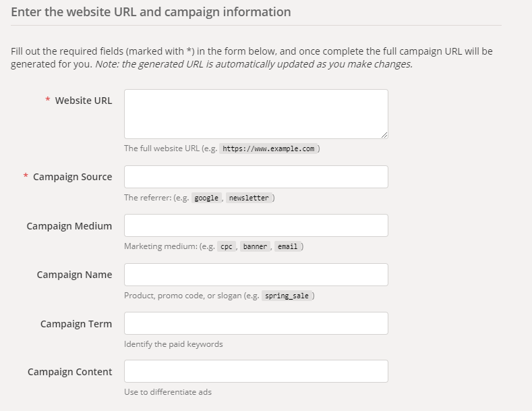532x411 pixels.
Task: Click the spring_sale example code tag
Action: pyautogui.click(x=287, y=296)
